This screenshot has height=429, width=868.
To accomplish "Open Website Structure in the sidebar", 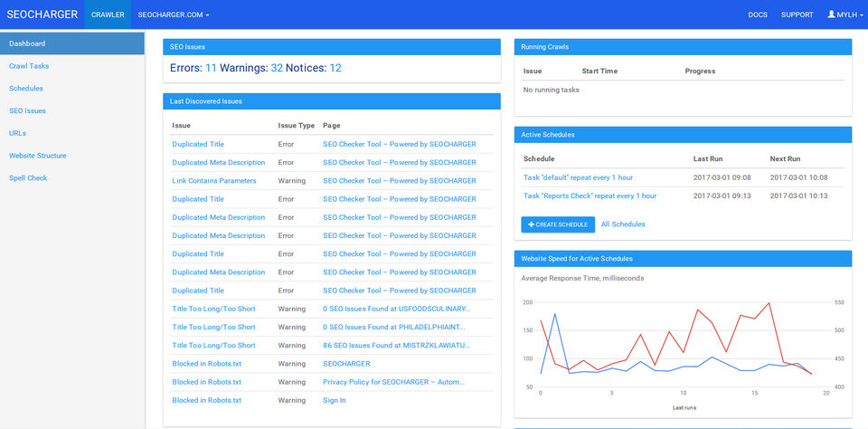I will [37, 156].
